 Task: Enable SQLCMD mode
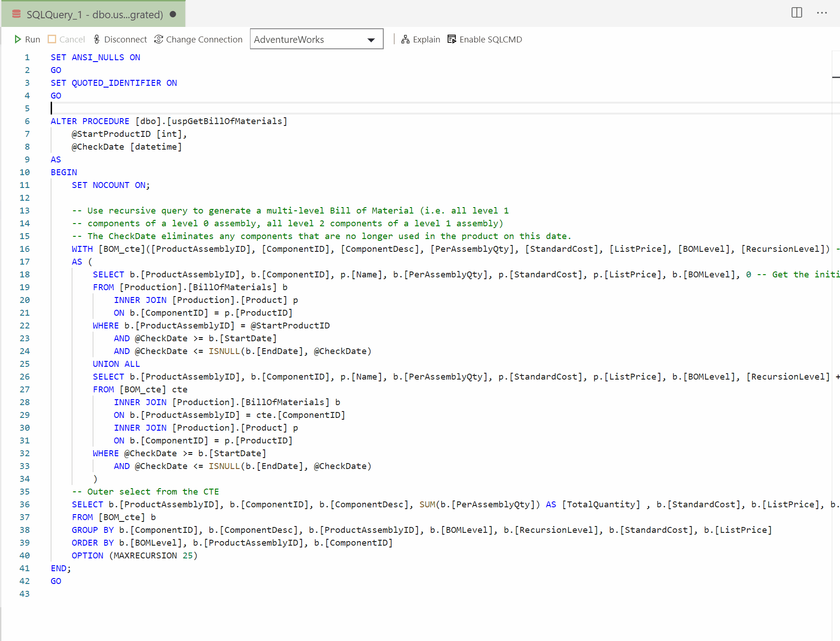point(490,39)
